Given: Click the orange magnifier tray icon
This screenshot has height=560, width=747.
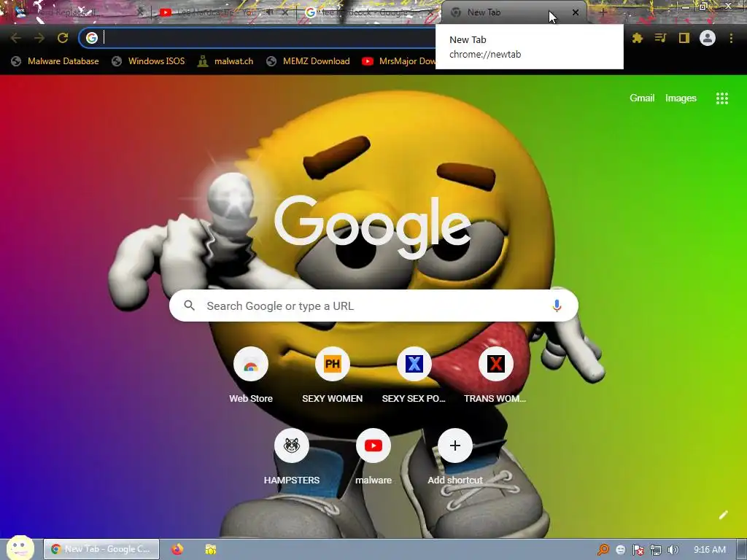Looking at the screenshot, I should tap(603, 550).
